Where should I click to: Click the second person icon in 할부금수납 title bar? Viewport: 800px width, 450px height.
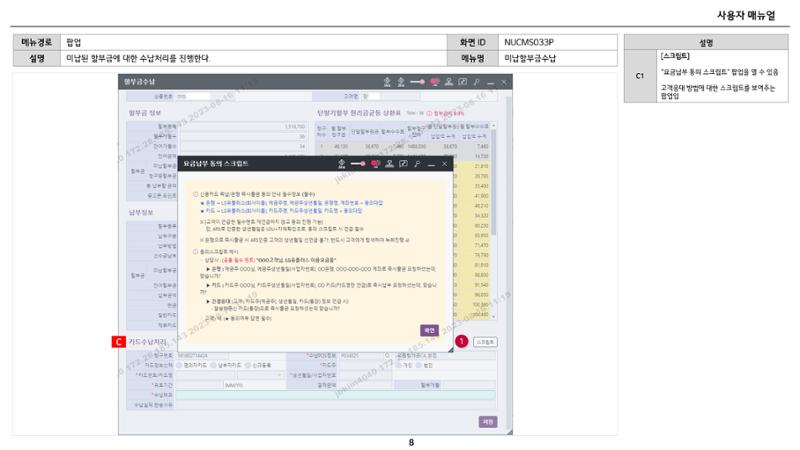[401, 82]
